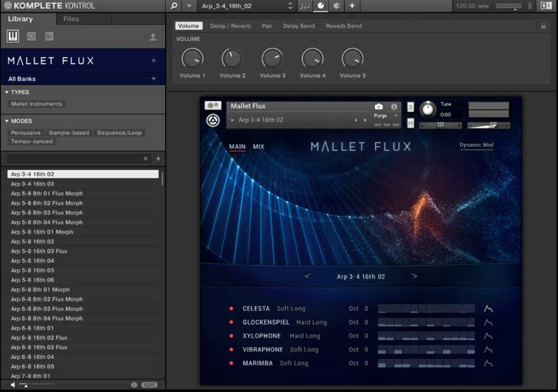This screenshot has height=392, width=558.
Task: Click the search magnifier icon in header
Action: (x=174, y=6)
